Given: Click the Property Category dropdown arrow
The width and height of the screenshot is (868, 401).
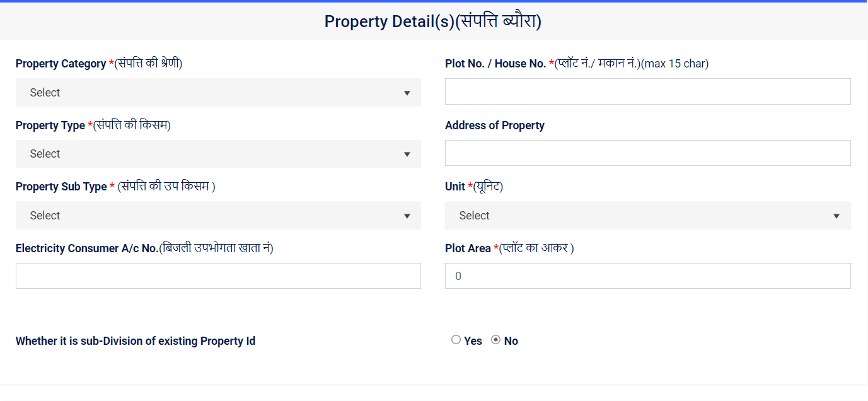Looking at the screenshot, I should [407, 92].
